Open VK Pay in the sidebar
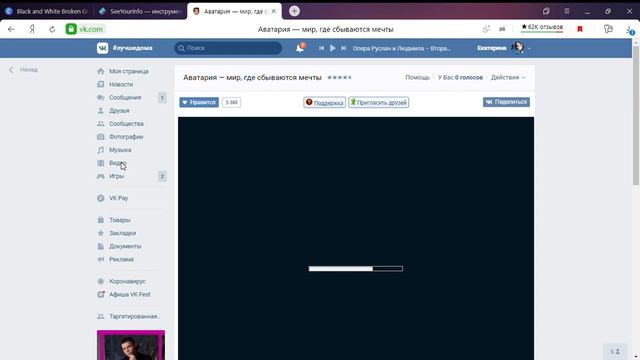This screenshot has height=360, width=640. (x=118, y=198)
